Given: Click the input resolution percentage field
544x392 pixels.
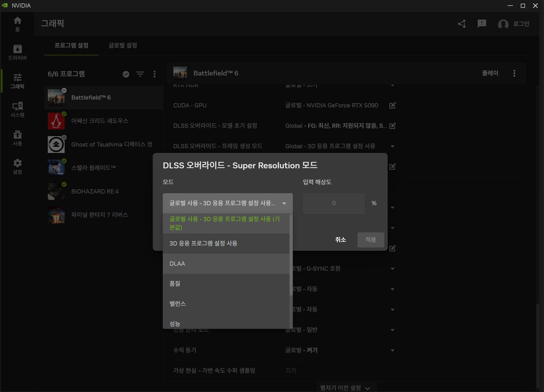Looking at the screenshot, I should click(x=334, y=203).
